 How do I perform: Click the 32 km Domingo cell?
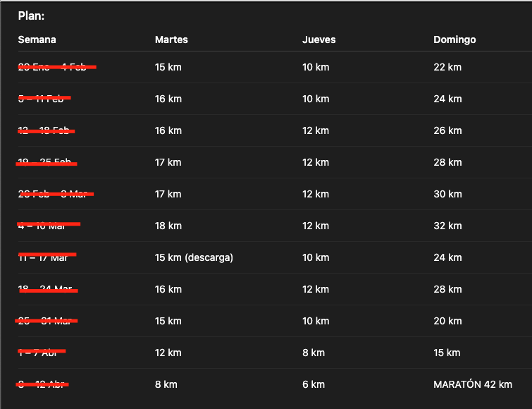coord(447,226)
